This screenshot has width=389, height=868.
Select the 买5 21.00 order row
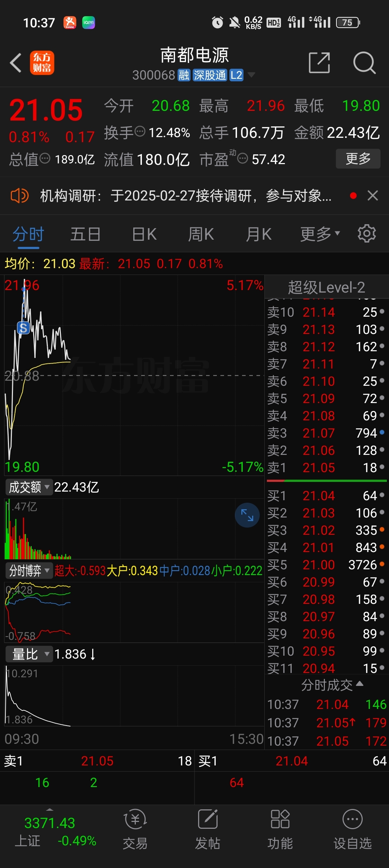[x=326, y=565]
